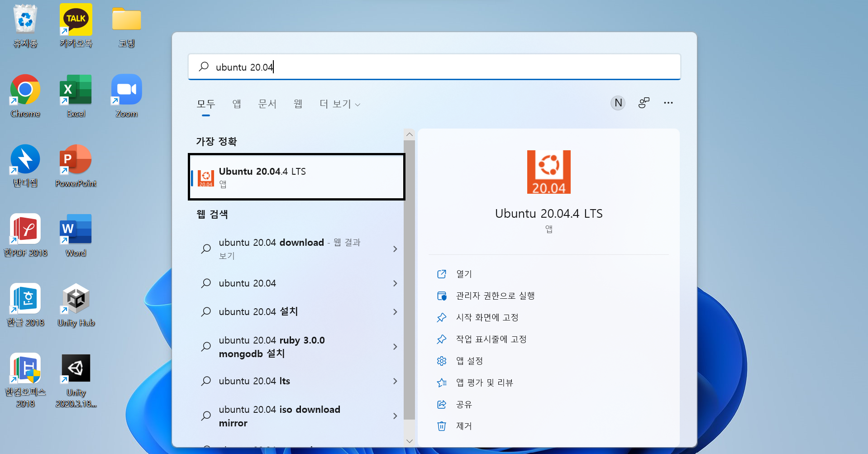Expand arrow for ubuntu 20.04 download

(395, 249)
